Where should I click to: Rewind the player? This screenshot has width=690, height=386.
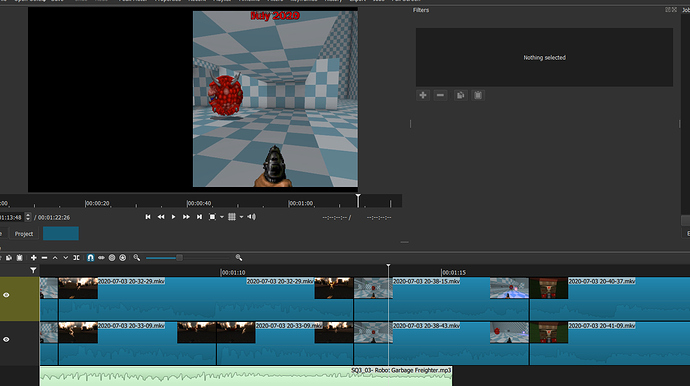tap(161, 217)
